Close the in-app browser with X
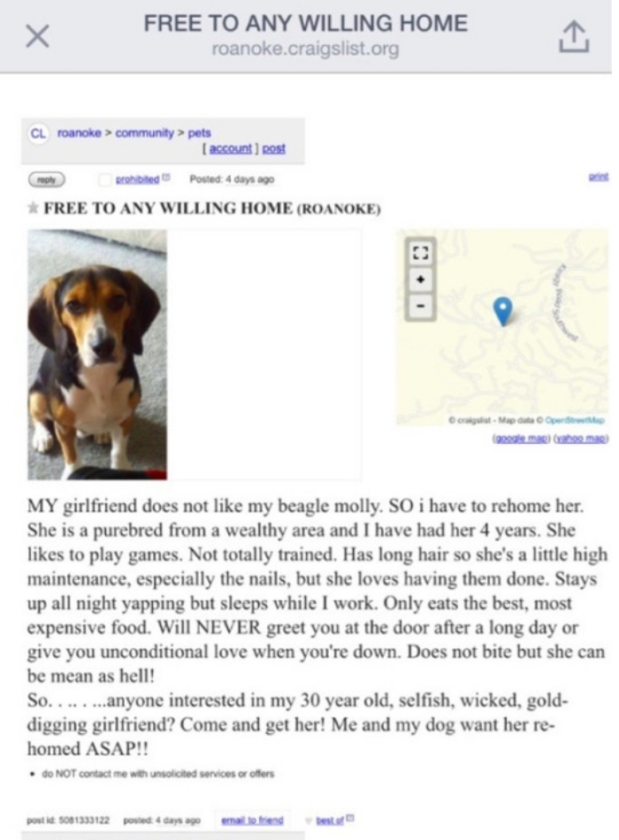Screen dimensions: 619x840 click(x=37, y=37)
